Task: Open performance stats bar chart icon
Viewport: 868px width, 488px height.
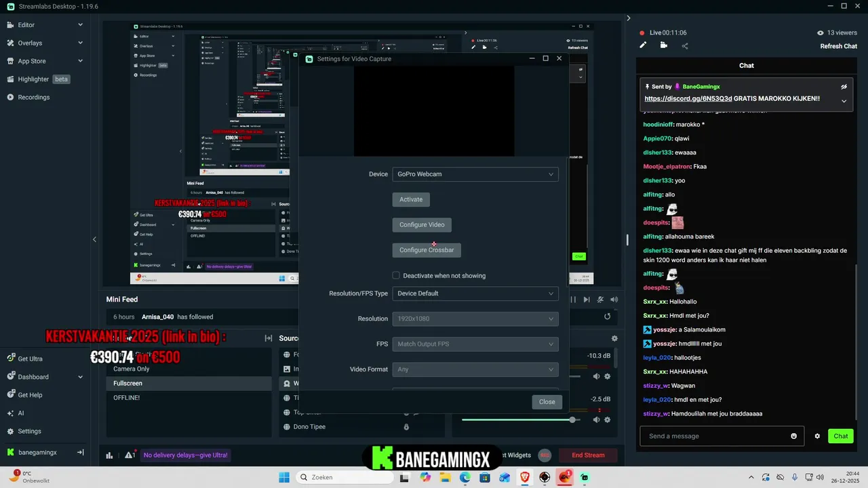Action: 109,455
